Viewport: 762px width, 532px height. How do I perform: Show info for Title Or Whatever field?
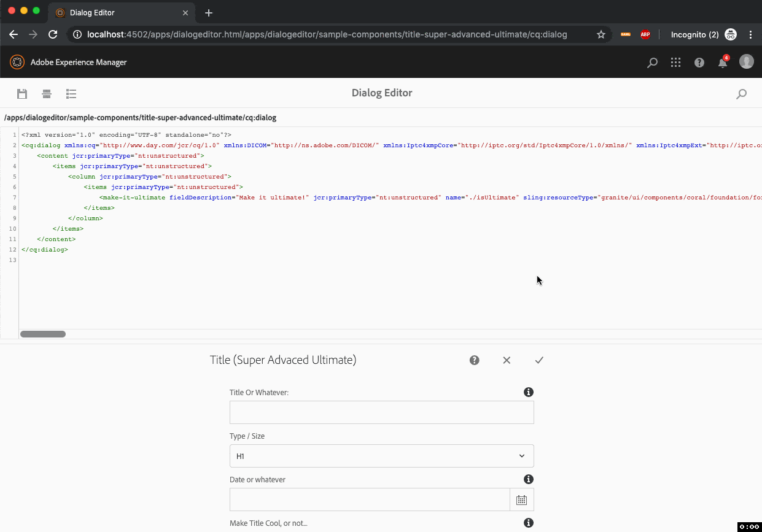pos(528,392)
